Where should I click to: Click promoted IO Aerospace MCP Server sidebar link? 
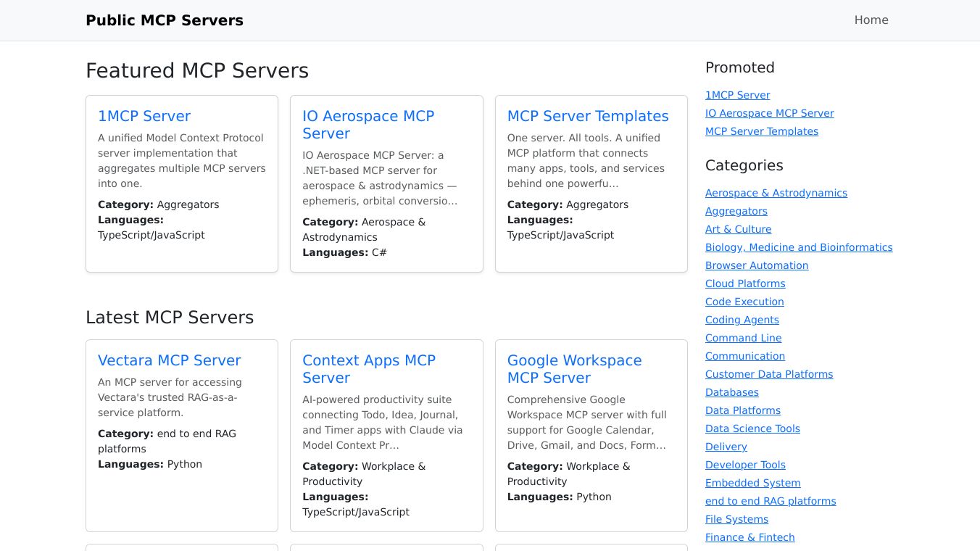click(x=769, y=113)
